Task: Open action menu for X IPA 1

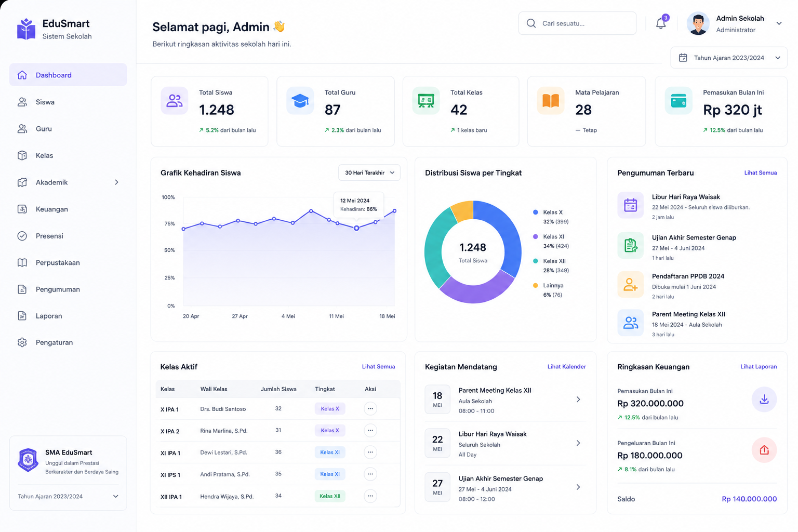Action: pos(370,409)
